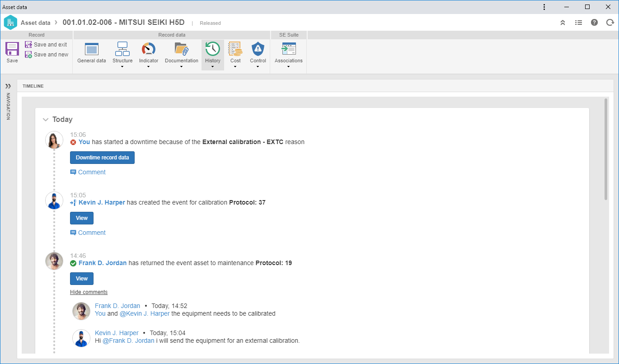Expand the Structure dropdown arrow
This screenshot has width=619, height=364.
(x=122, y=67)
